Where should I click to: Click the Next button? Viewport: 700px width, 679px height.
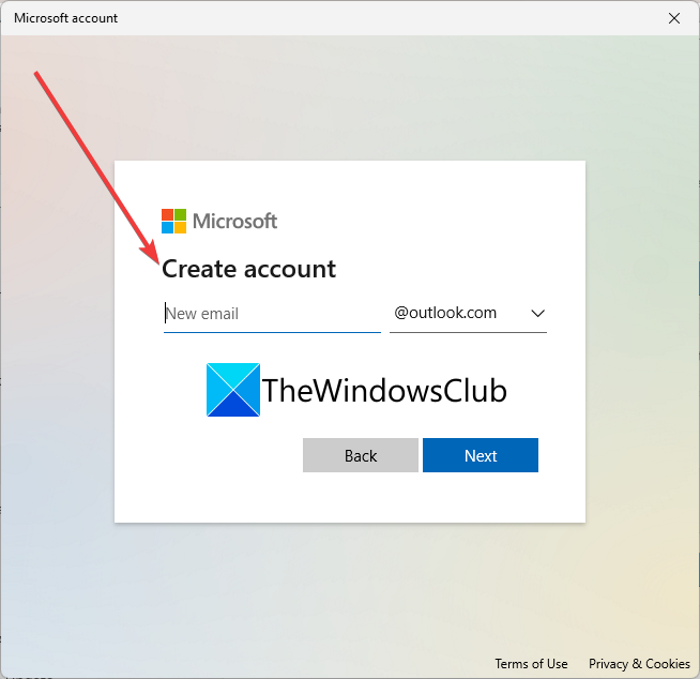[480, 455]
